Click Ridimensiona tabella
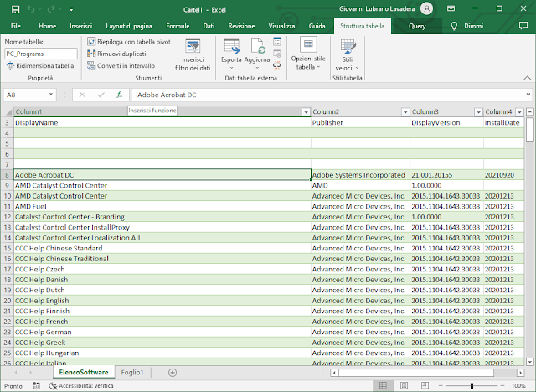 coord(40,65)
